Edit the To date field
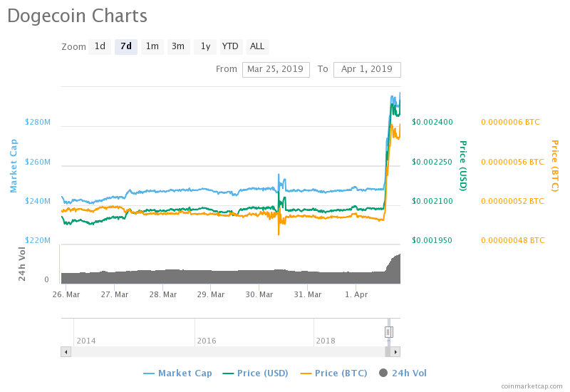Image resolution: width=570 pixels, height=392 pixels. pyautogui.click(x=367, y=69)
